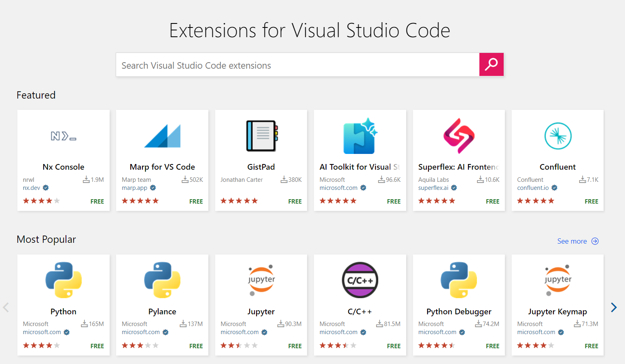Focus the Search Visual Studio Code extensions field
This screenshot has width=625, height=364.
tap(298, 65)
